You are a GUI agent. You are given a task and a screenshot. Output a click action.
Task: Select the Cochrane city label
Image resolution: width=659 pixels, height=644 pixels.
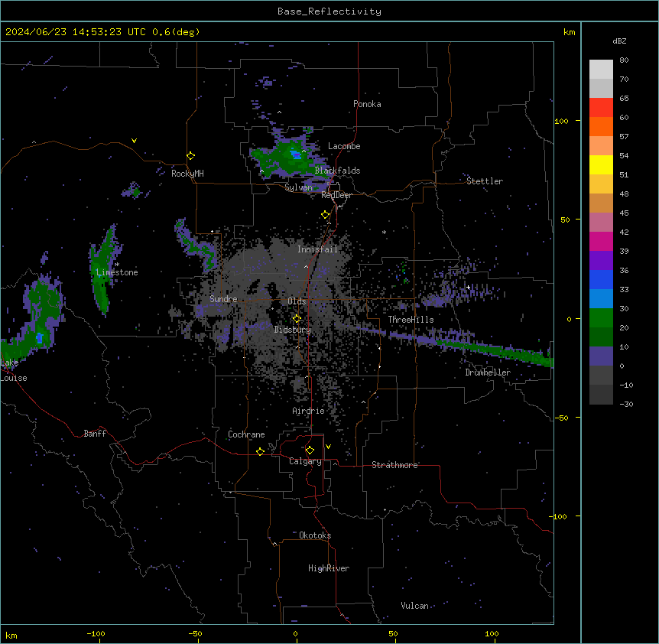pyautogui.click(x=246, y=434)
